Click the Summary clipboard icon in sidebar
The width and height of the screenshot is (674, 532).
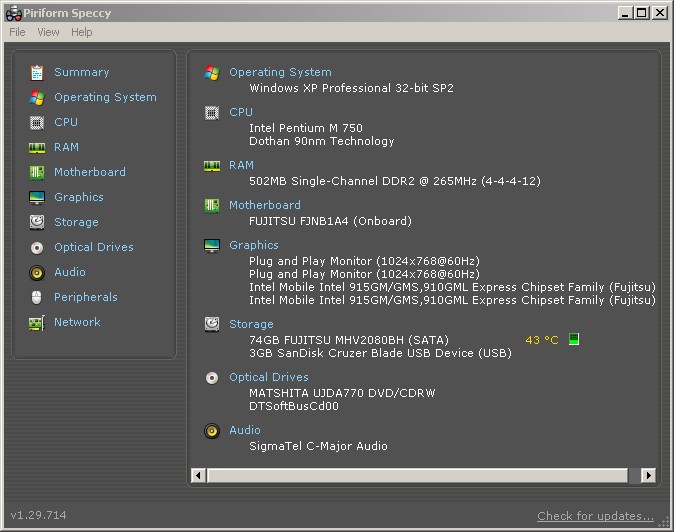(37, 73)
